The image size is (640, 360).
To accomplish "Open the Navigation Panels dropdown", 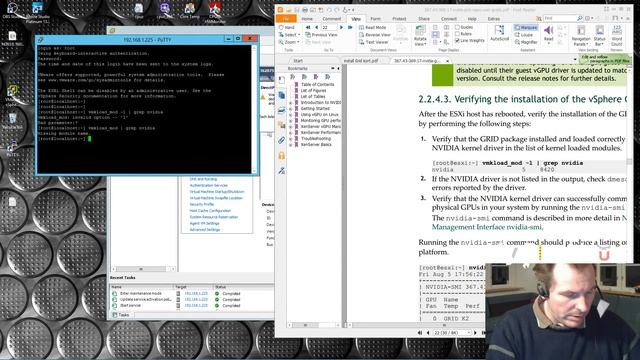I will [x=580, y=36].
